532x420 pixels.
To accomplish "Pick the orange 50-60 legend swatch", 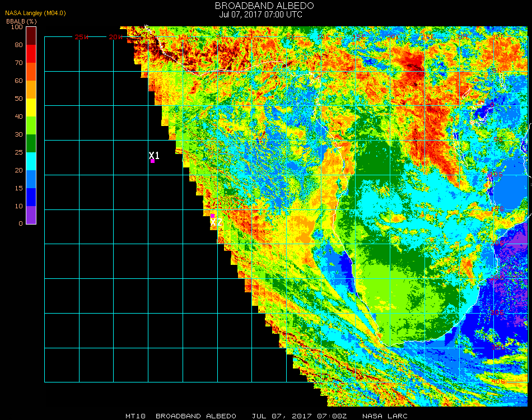I will (31, 90).
